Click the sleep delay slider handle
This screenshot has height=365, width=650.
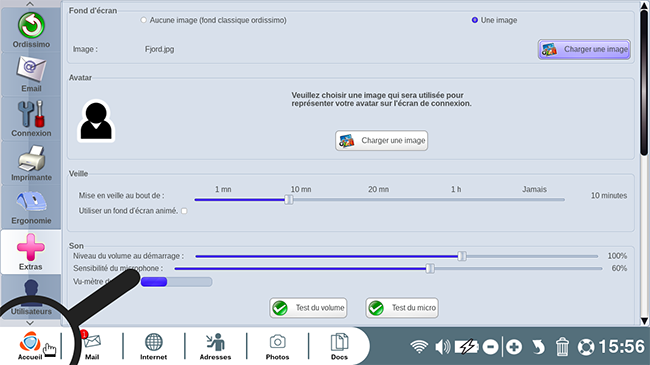pyautogui.click(x=289, y=200)
